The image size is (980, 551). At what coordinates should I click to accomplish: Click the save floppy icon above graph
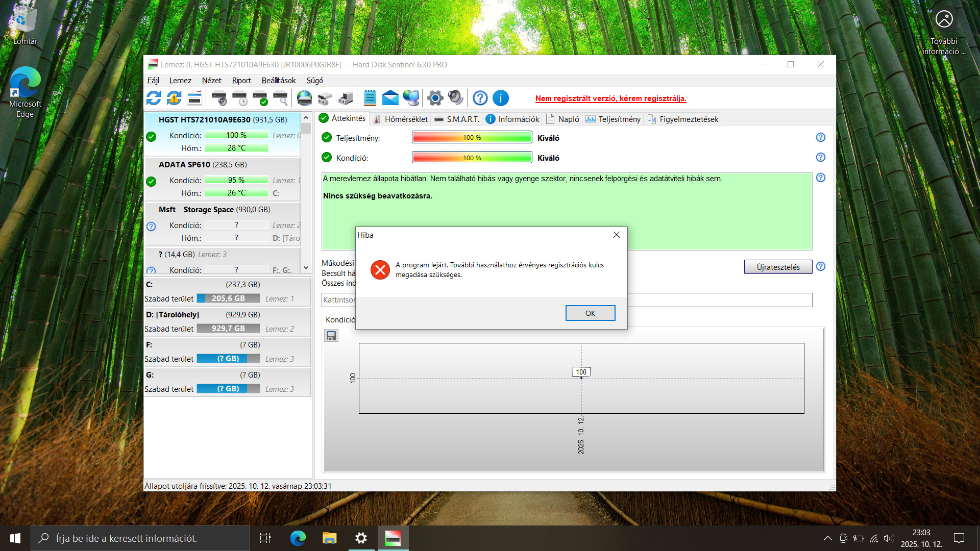[x=331, y=336]
